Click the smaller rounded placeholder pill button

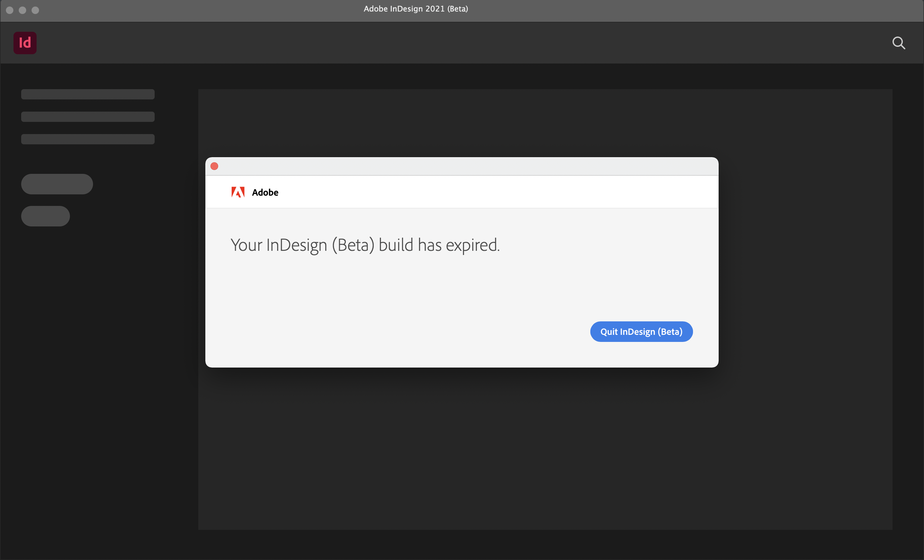[x=45, y=216]
